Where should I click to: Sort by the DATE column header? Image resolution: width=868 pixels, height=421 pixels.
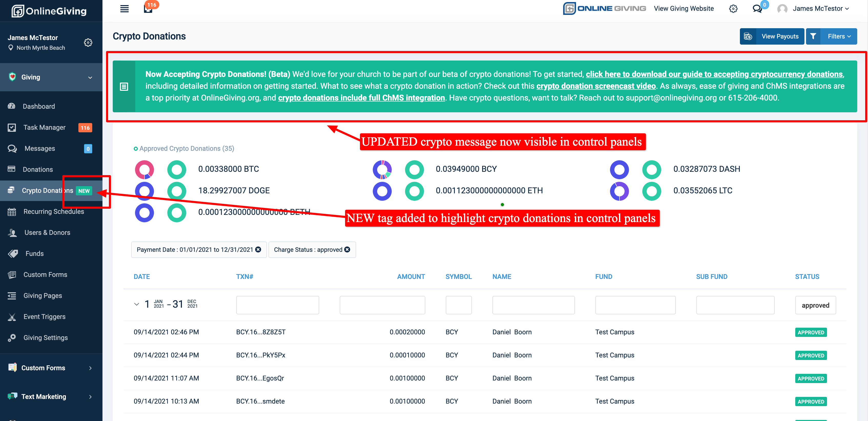click(141, 277)
